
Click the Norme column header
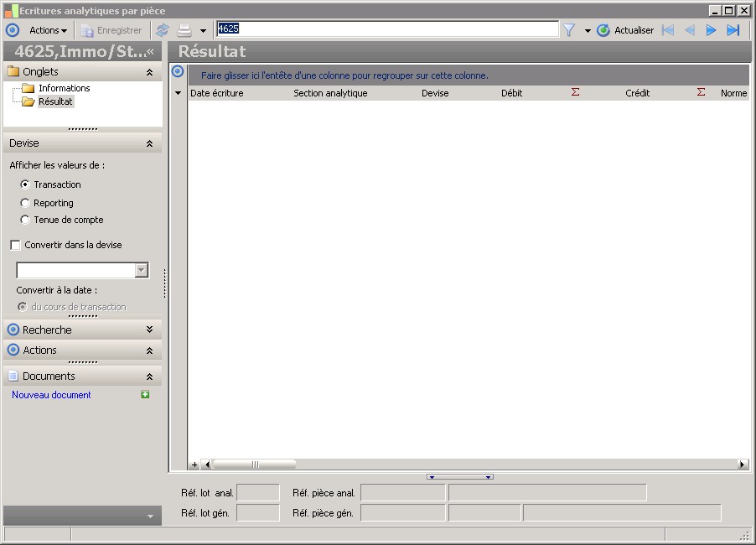click(733, 93)
